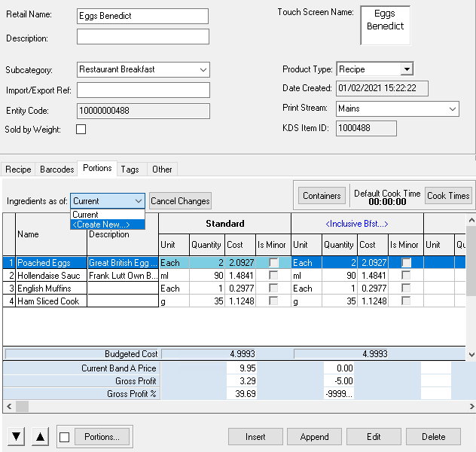Click the Cook Times button

(x=448, y=196)
